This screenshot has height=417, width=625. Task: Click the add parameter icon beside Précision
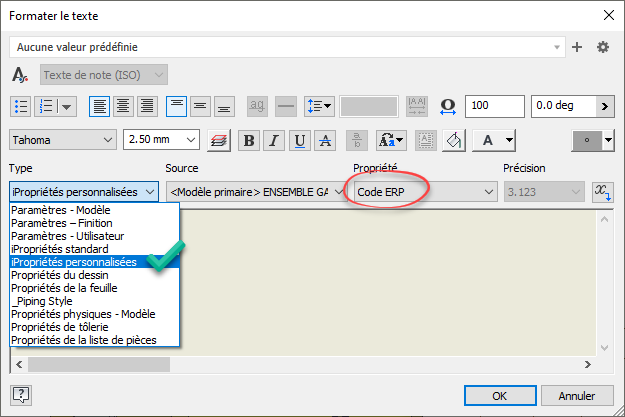[603, 191]
